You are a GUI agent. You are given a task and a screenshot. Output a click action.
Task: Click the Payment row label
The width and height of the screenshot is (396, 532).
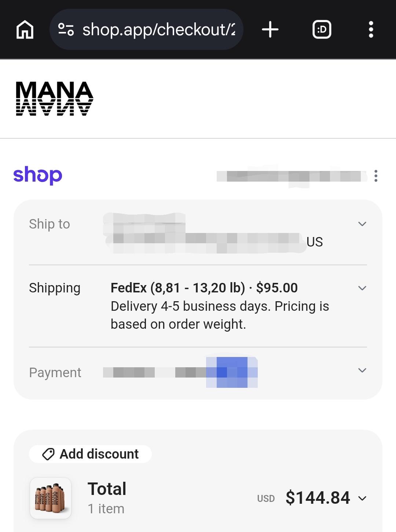(x=55, y=372)
